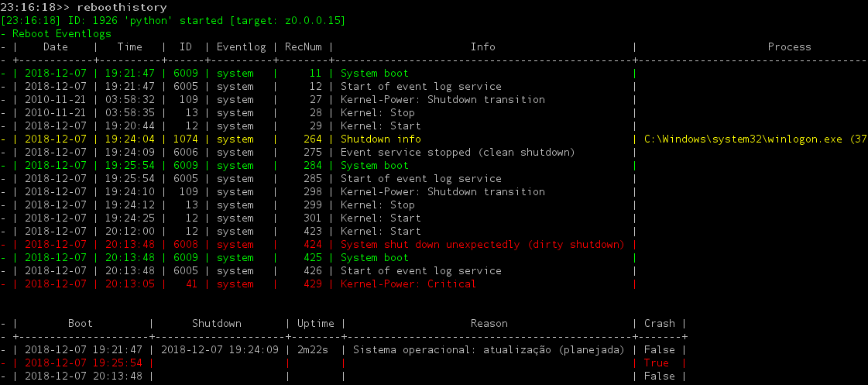Click the Event service stopped (clean shutdown) entry
The width and height of the screenshot is (868, 385).
(x=458, y=152)
